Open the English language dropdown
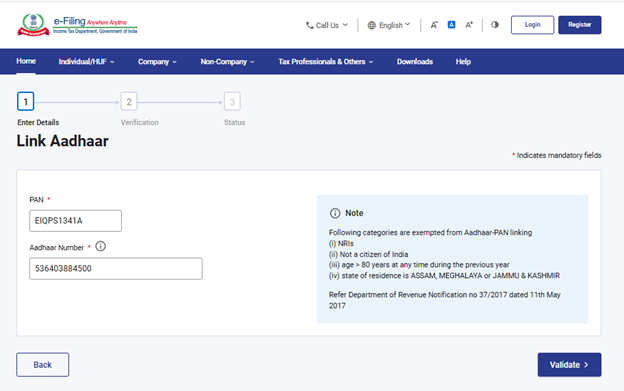Screen dimensions: 624x391 click(389, 25)
